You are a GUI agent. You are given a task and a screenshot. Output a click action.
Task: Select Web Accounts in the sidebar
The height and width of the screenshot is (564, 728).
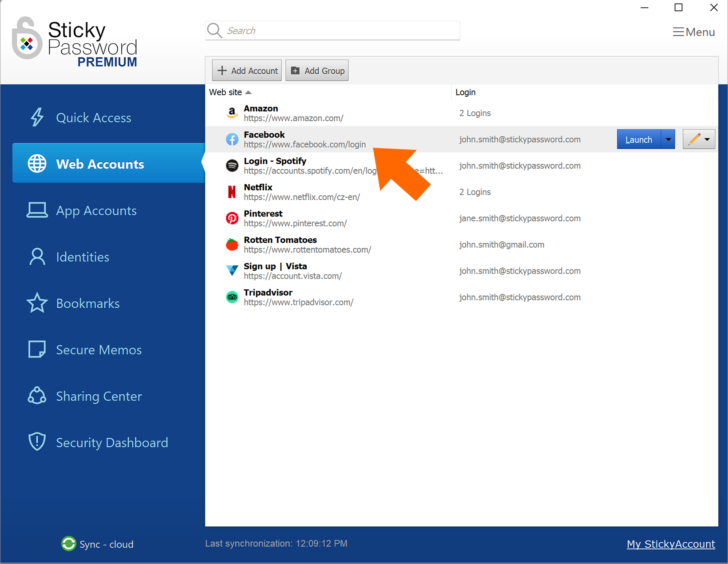coord(108,163)
